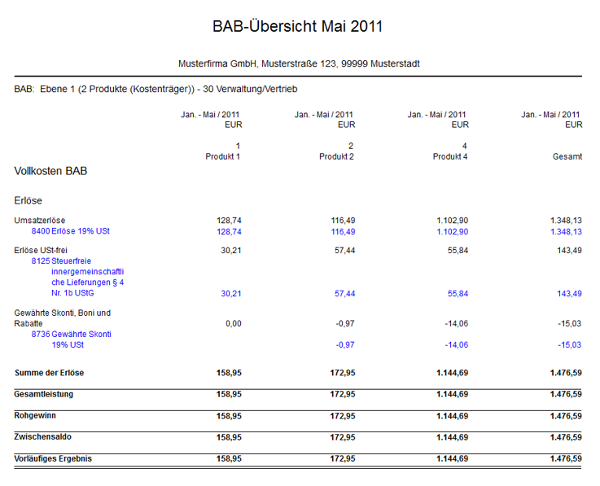Click the 'Rohgewinn' row label

[35, 416]
